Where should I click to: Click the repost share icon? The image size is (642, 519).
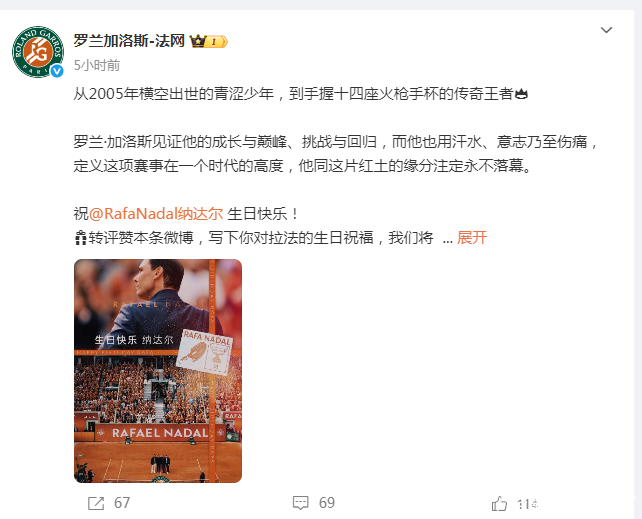click(96, 503)
